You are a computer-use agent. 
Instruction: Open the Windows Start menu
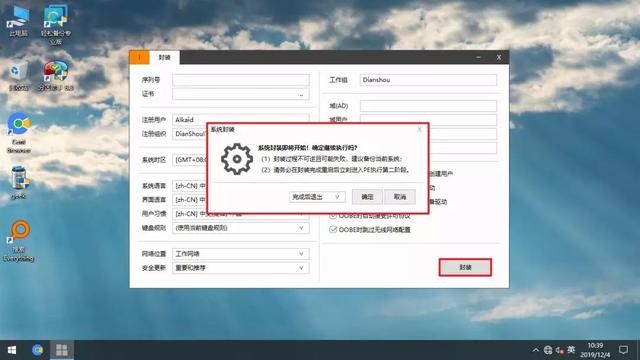(12, 350)
